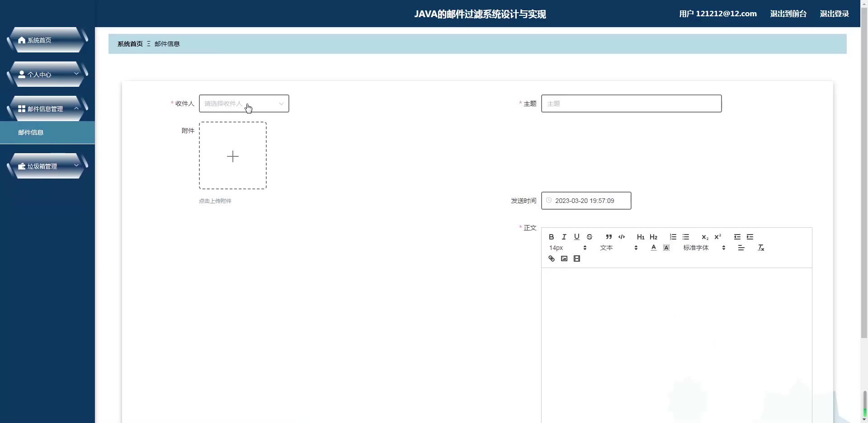
Task: Open the 文本 heading style dropdown
Action: (618, 248)
